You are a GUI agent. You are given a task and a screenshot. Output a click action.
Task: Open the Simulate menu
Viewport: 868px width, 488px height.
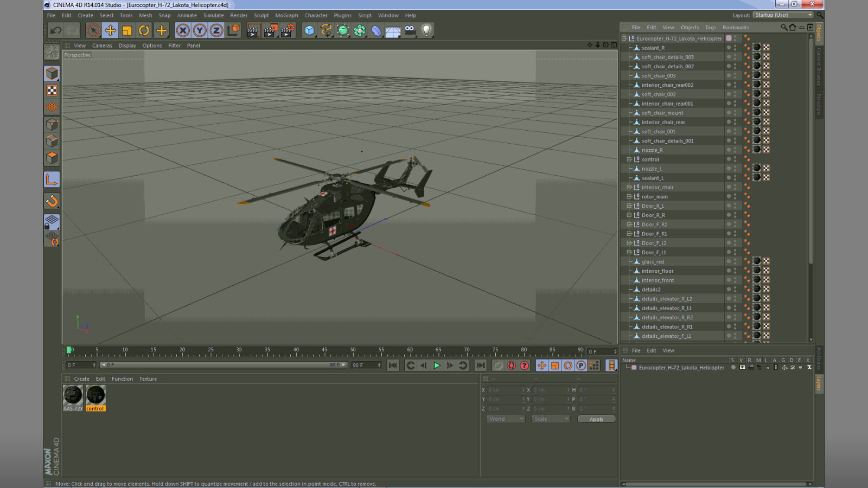pos(213,16)
